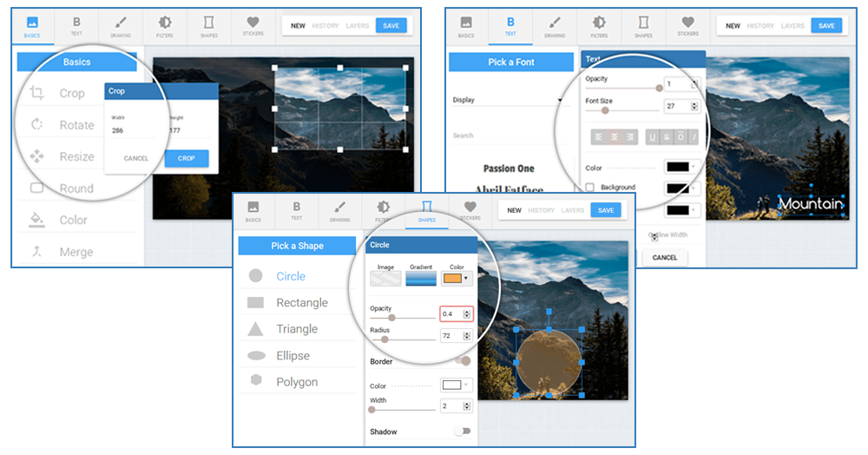Select the Mountain text on canvas

811,204
